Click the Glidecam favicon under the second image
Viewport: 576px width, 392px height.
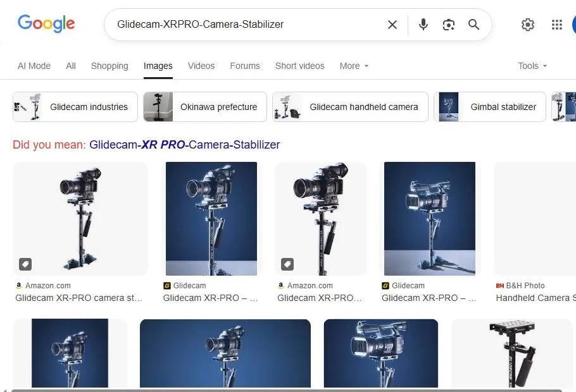pyautogui.click(x=166, y=285)
